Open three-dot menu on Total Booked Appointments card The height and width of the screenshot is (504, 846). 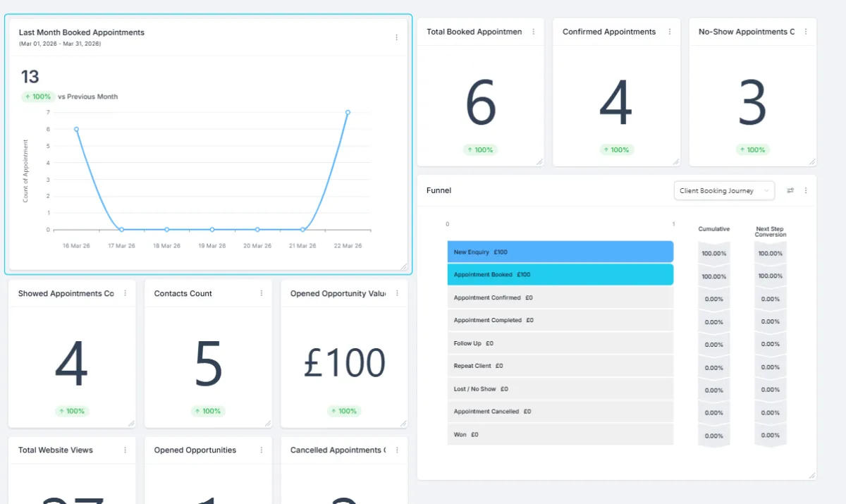coord(533,32)
